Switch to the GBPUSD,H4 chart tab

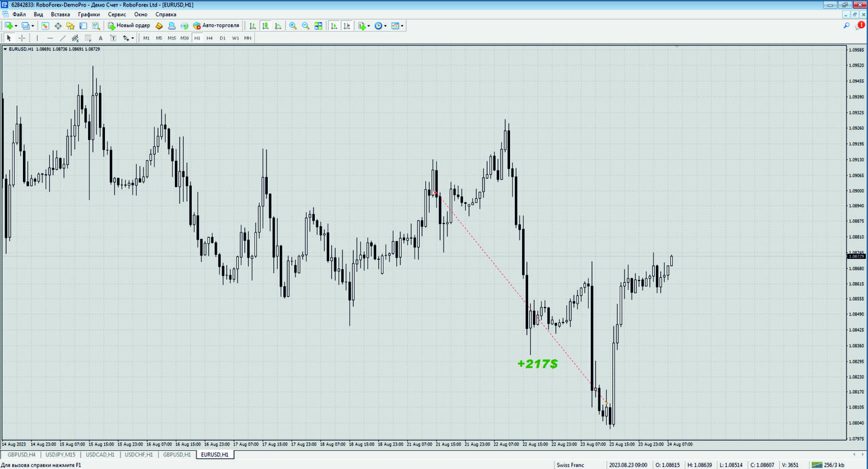tap(22, 455)
